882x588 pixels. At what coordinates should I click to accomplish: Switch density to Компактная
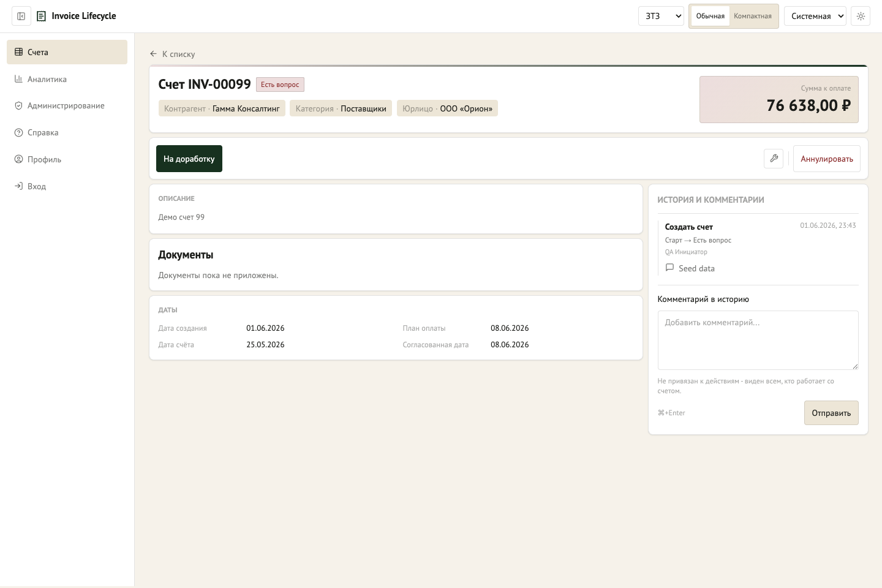[x=753, y=16]
